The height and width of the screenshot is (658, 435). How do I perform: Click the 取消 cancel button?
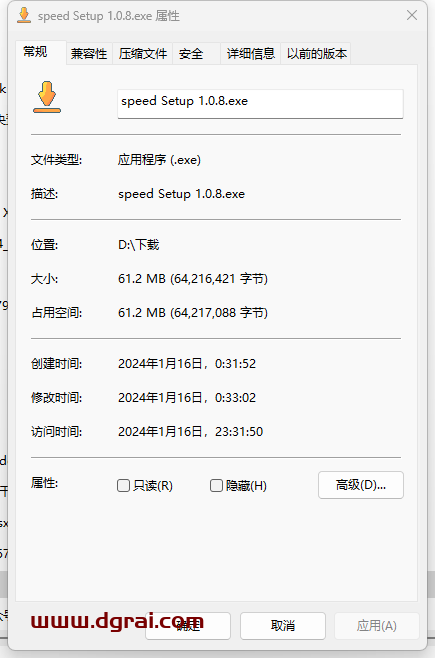point(283,626)
